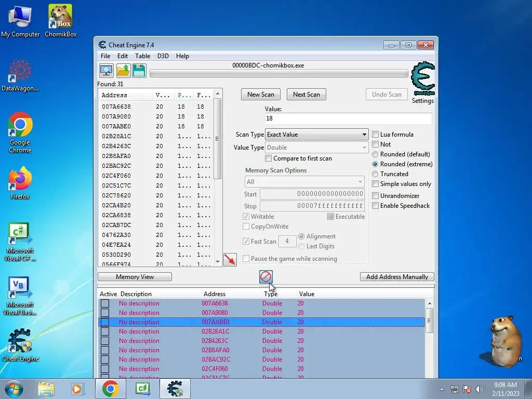Click address table scrollbar up arrow
Viewport: 532px width, 399px height.
point(430,303)
